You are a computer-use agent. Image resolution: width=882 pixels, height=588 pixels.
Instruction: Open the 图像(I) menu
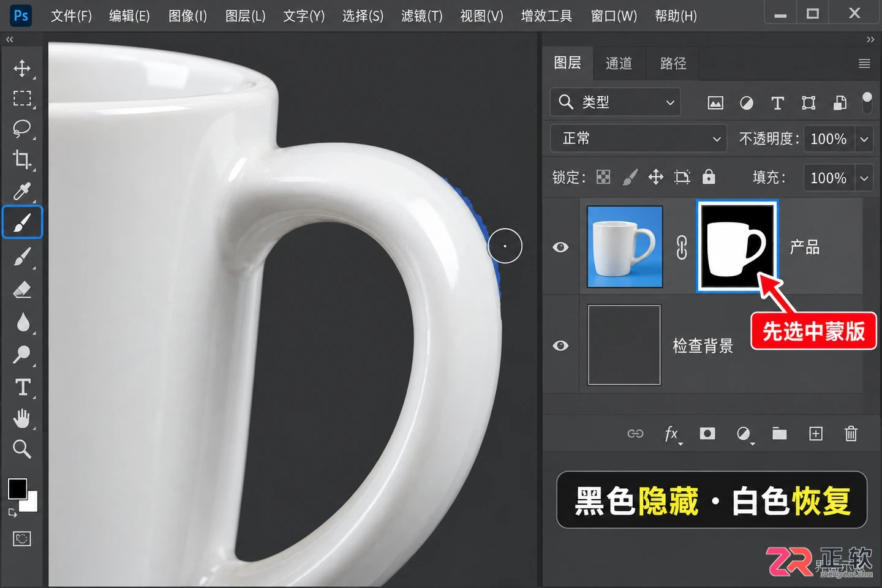click(x=188, y=16)
